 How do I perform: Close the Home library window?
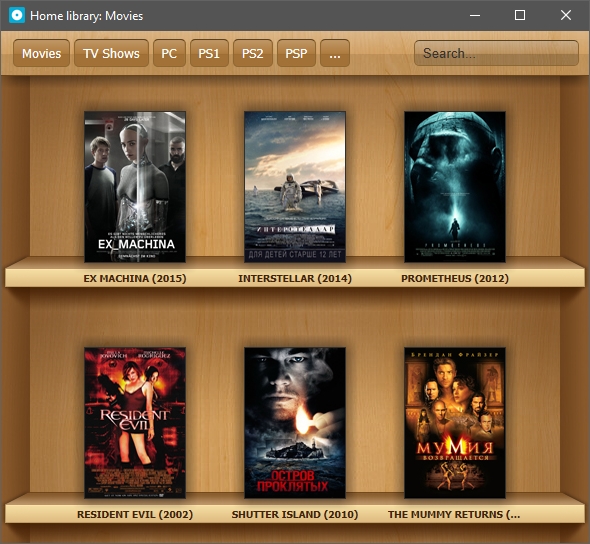pos(566,15)
